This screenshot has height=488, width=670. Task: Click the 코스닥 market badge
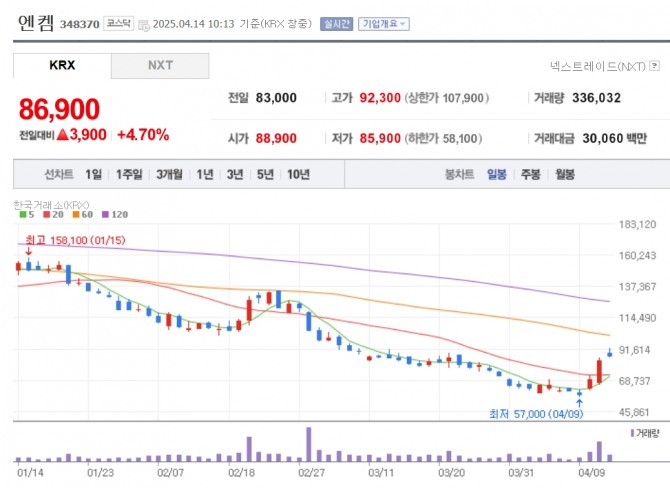pyautogui.click(x=118, y=24)
